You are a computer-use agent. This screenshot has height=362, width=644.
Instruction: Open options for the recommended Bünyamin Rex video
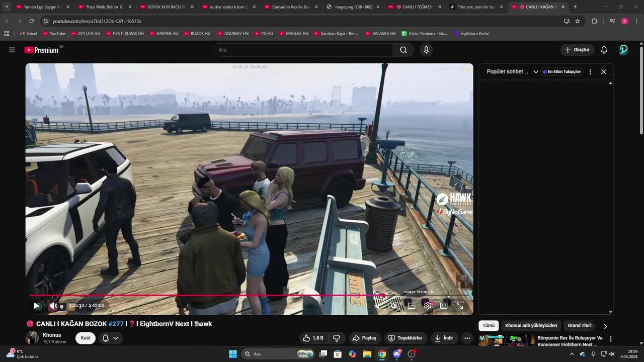click(611, 339)
